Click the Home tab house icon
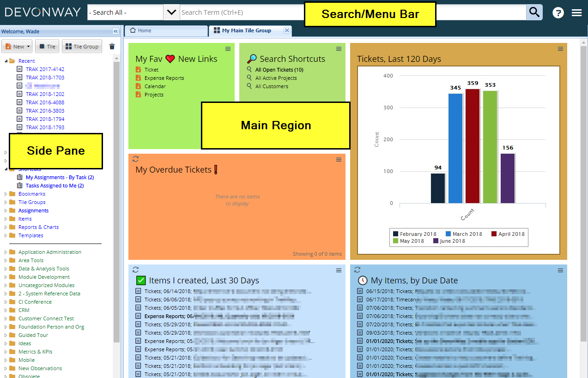 (133, 30)
